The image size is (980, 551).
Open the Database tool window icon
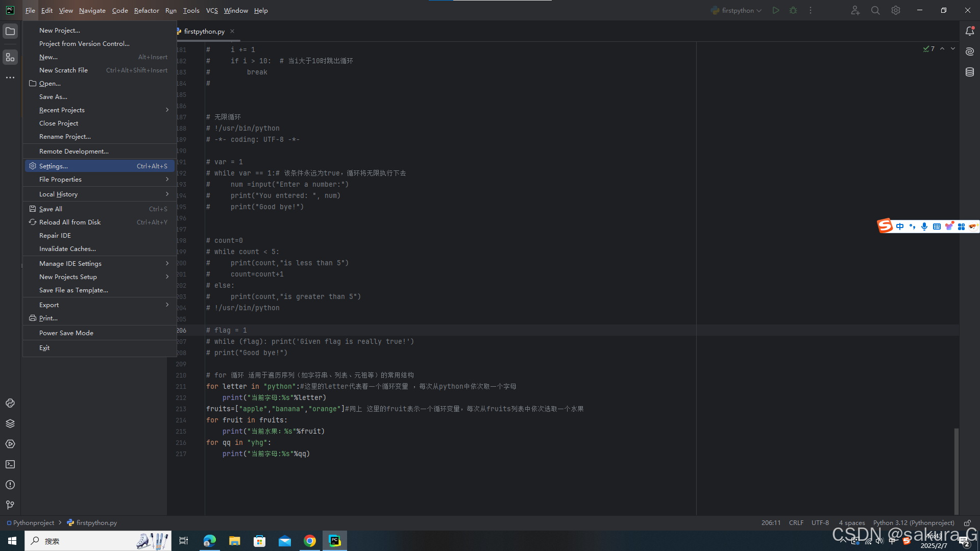[x=970, y=72]
